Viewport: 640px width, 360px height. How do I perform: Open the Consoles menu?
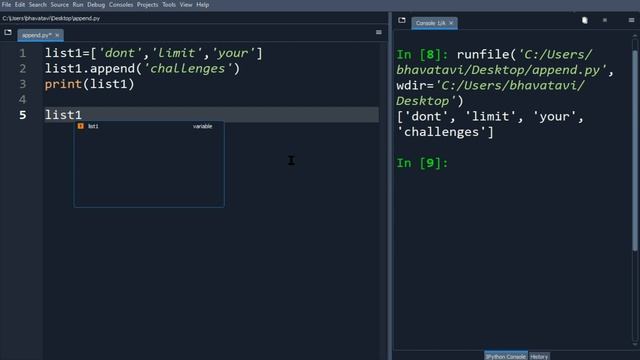121,5
